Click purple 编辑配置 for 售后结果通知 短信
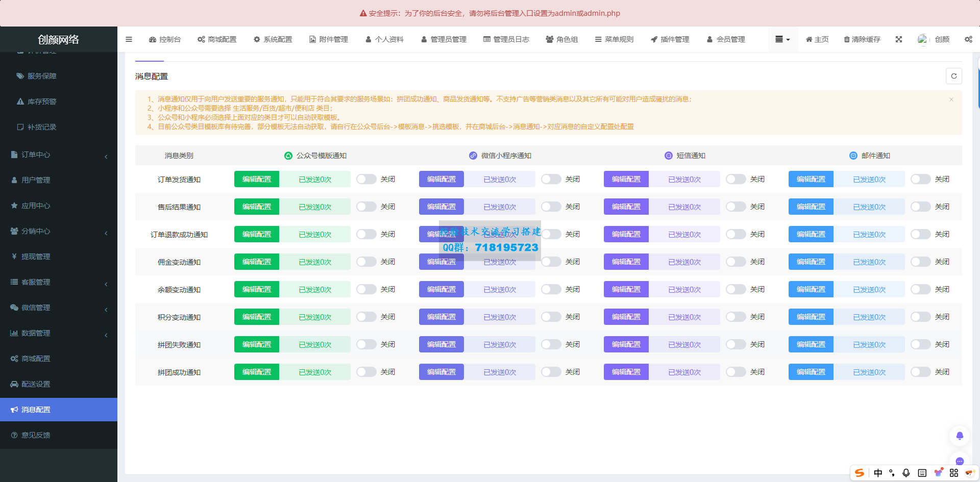 click(626, 207)
